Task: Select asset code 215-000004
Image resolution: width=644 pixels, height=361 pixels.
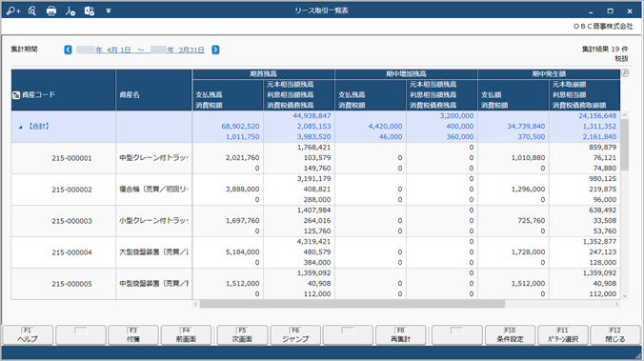Action: 71,252
